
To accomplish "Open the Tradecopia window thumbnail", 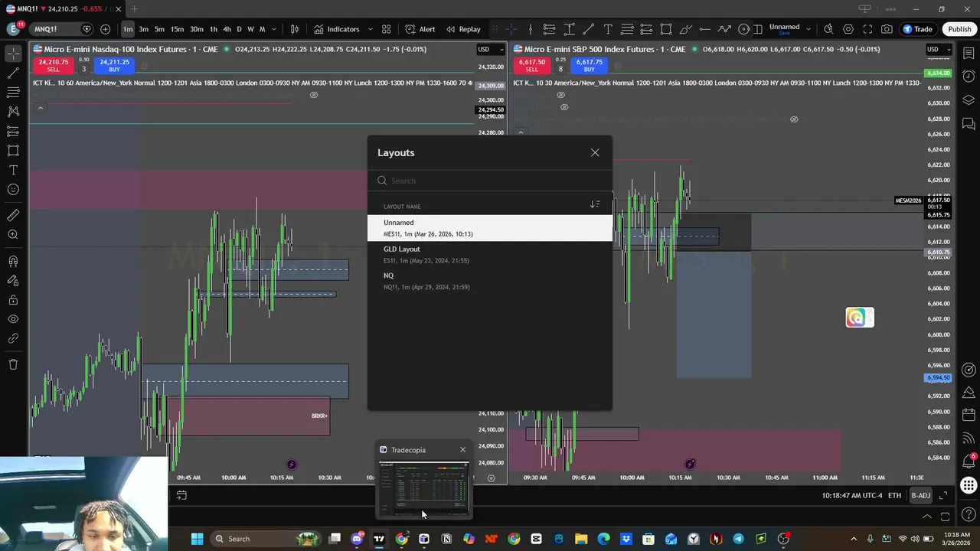I will pos(423,489).
